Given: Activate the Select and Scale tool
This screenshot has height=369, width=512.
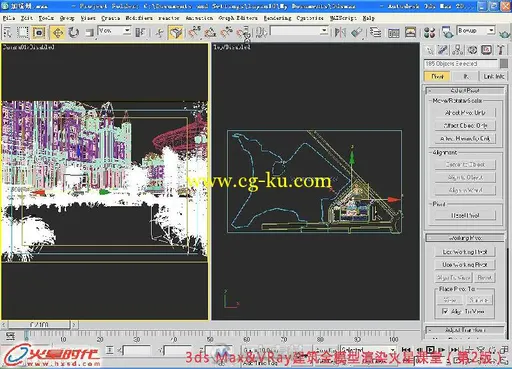Looking at the screenshot, I should tap(89, 33).
